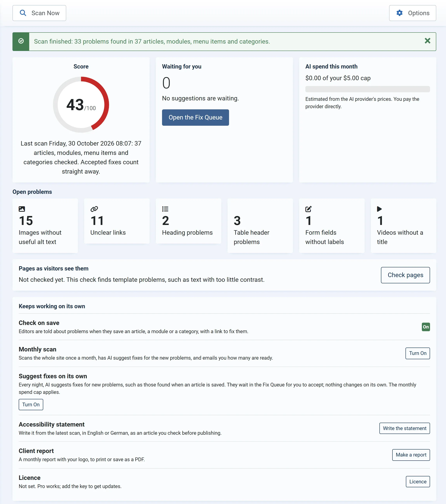Open the Licence button
446x504 pixels.
418,482
